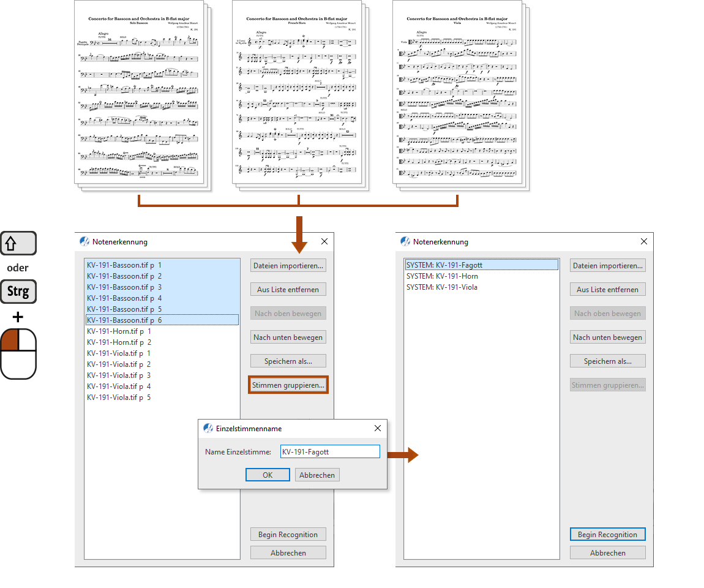
Task: Click the Solo Bassoon sheet thumbnail
Action: coord(138,92)
